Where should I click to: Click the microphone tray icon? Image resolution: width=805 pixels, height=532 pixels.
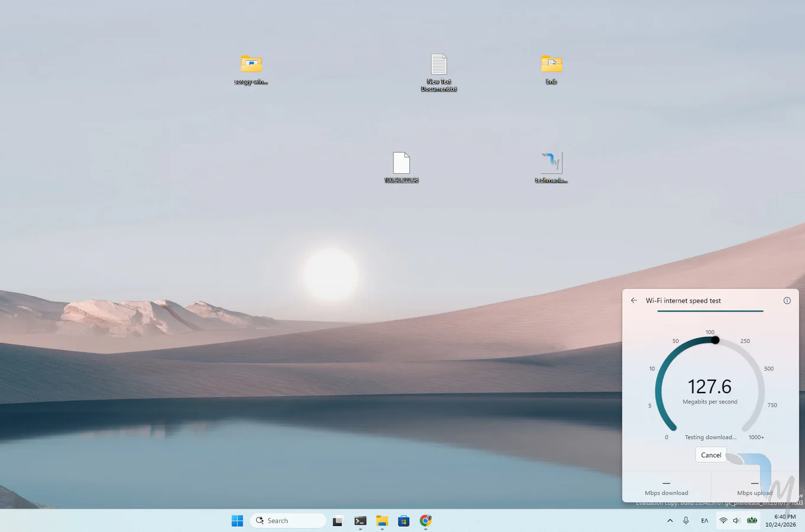pyautogui.click(x=686, y=521)
